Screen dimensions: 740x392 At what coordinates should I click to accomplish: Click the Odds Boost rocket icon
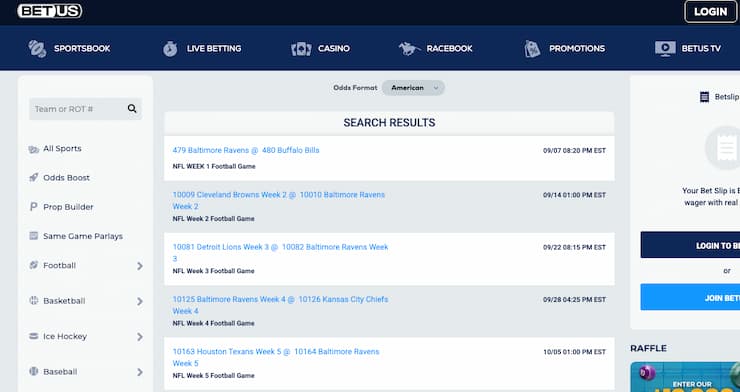[34, 178]
